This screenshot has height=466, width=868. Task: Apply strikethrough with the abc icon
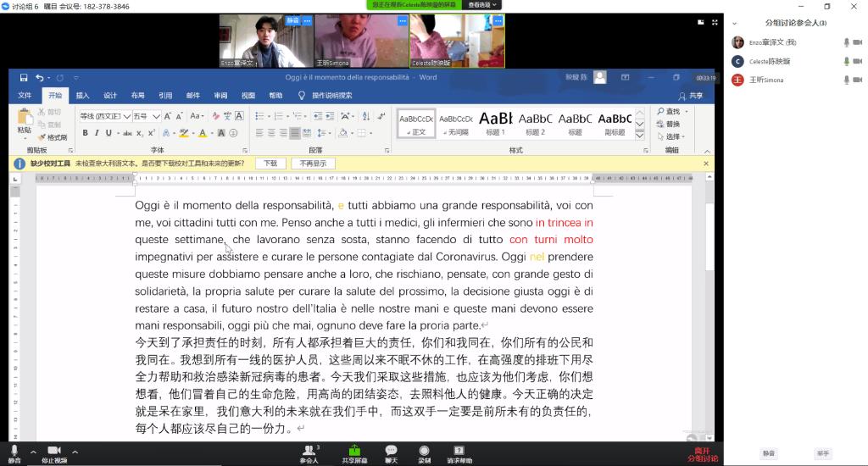[127, 133]
